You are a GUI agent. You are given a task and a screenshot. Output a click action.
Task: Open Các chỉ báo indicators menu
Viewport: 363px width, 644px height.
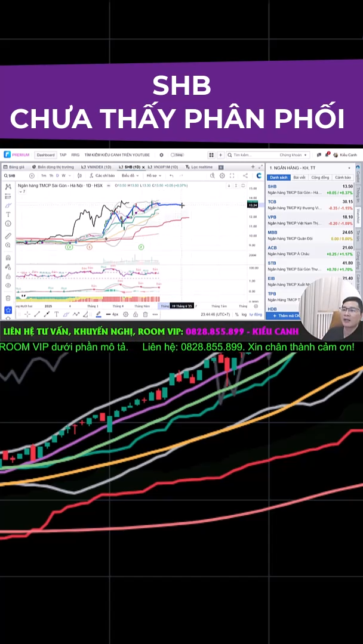[102, 175]
